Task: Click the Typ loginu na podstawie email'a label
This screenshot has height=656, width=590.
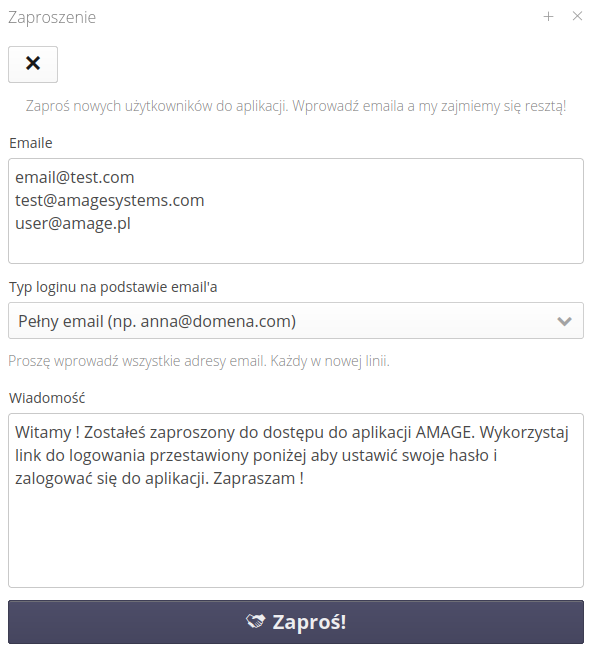Action: point(113,287)
